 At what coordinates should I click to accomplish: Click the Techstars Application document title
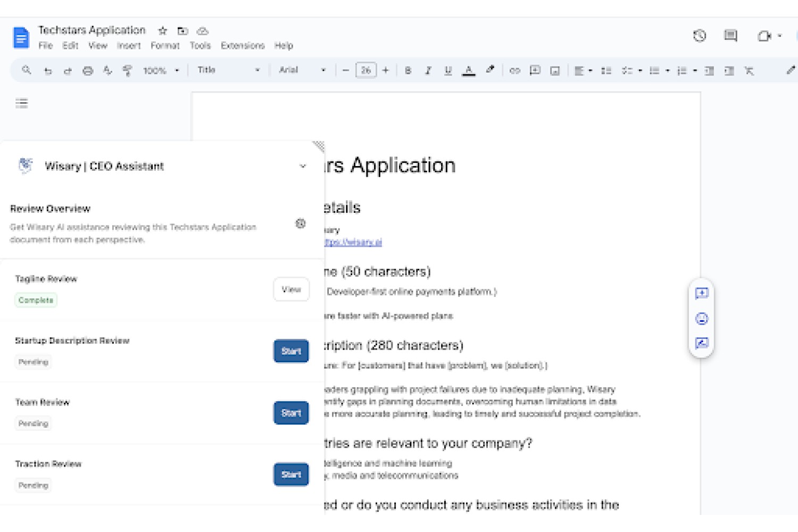coord(92,30)
